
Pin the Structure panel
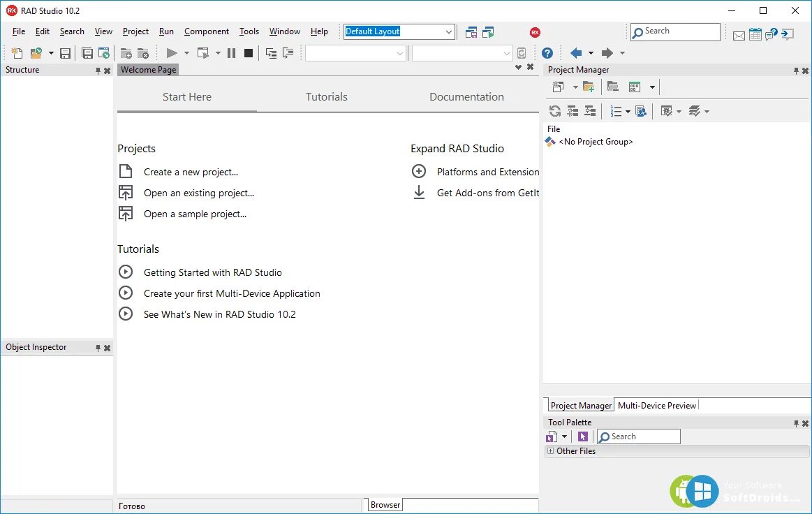click(98, 71)
